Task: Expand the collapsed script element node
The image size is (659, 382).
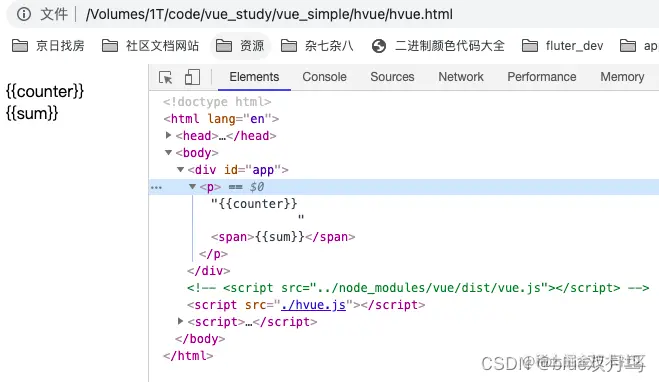Action: [180, 321]
